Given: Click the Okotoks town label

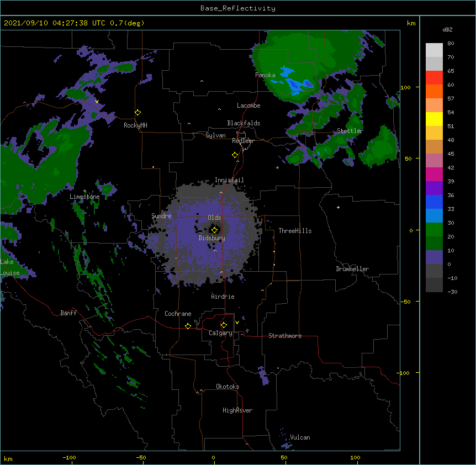Looking at the screenshot, I should click(x=228, y=387).
